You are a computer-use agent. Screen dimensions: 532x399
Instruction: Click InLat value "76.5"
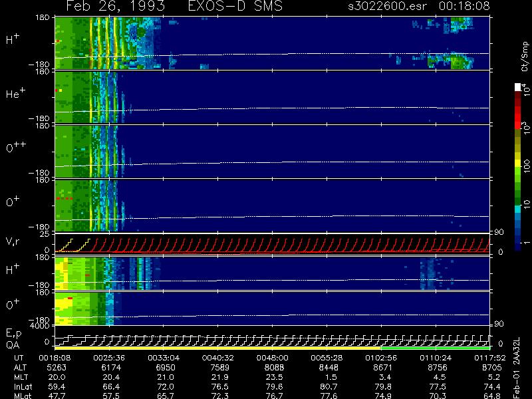(x=220, y=386)
